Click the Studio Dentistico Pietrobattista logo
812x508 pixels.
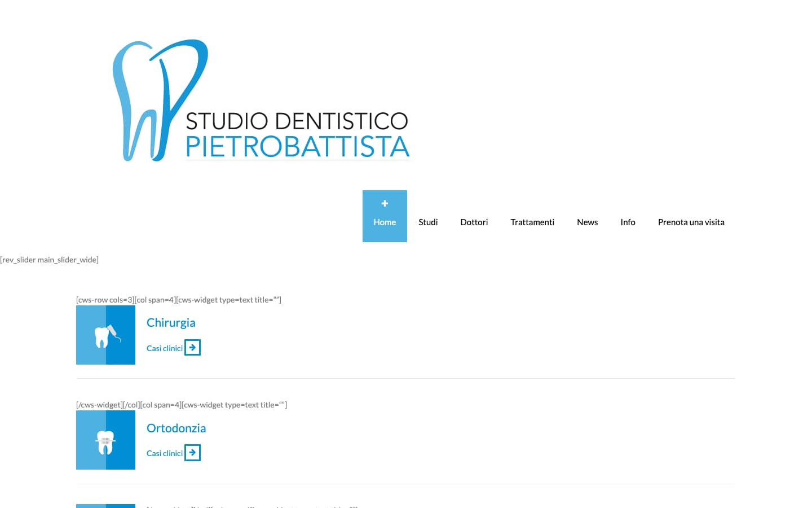261,100
